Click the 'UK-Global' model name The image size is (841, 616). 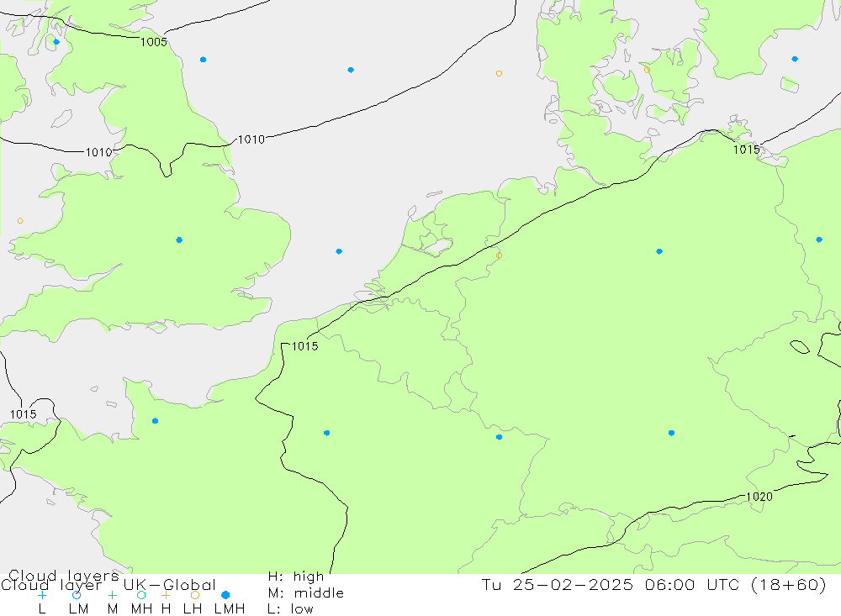pyautogui.click(x=170, y=585)
